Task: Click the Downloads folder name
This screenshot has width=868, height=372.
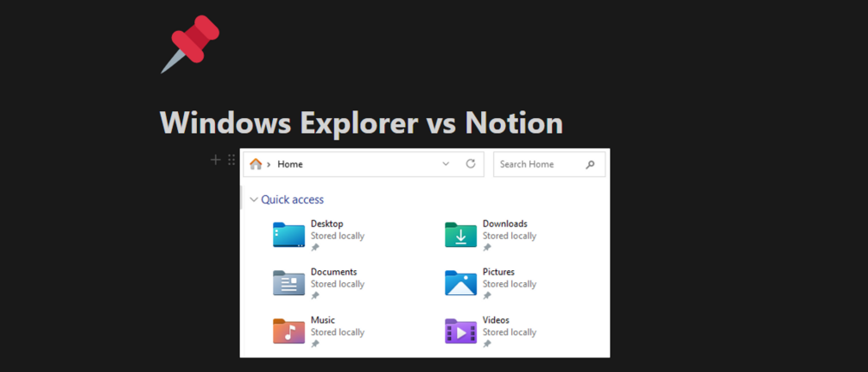Action: point(505,224)
